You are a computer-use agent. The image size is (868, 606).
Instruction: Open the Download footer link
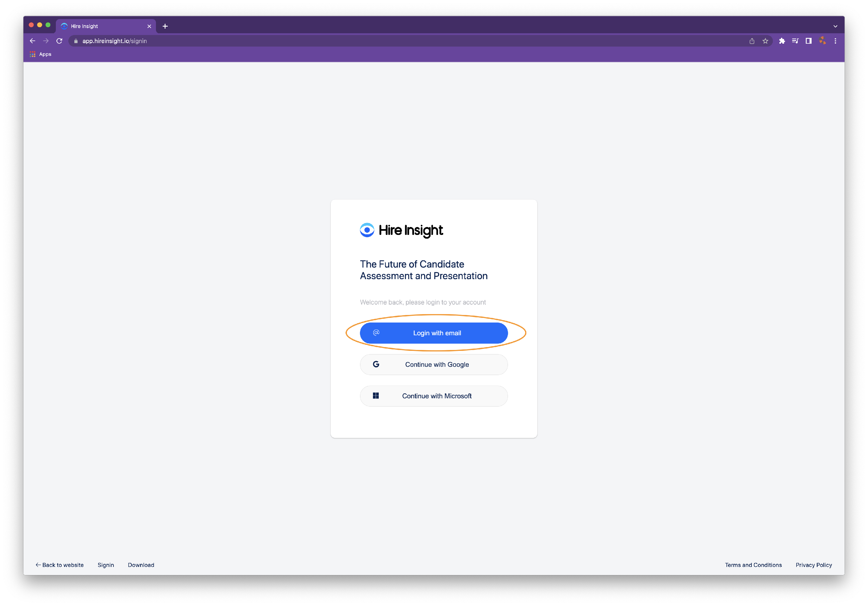pyautogui.click(x=141, y=565)
